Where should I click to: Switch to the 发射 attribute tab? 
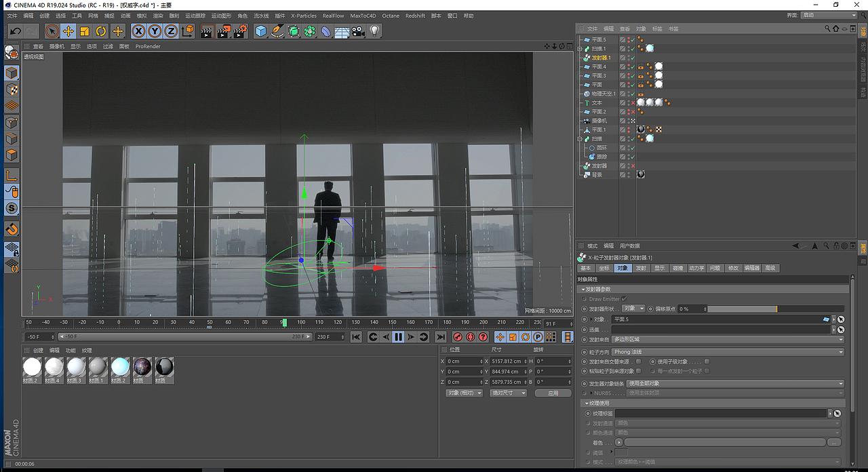(641, 268)
